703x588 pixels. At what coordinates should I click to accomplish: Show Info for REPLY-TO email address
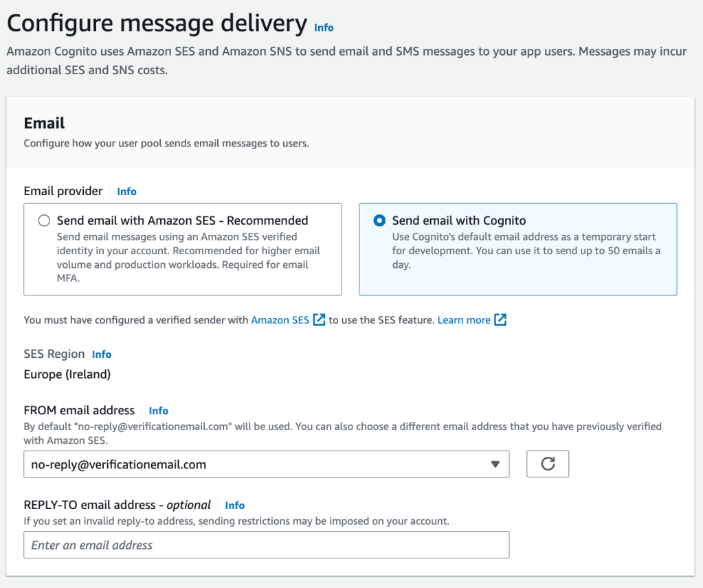(x=234, y=506)
